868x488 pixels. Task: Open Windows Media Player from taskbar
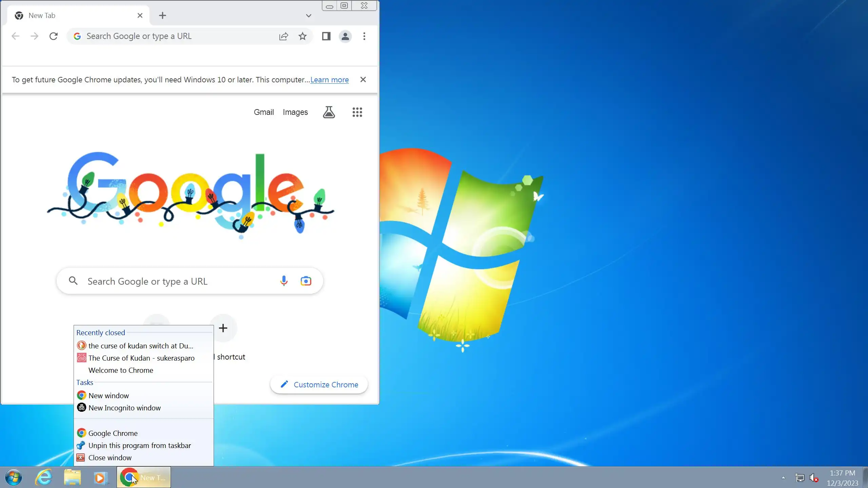pyautogui.click(x=100, y=477)
